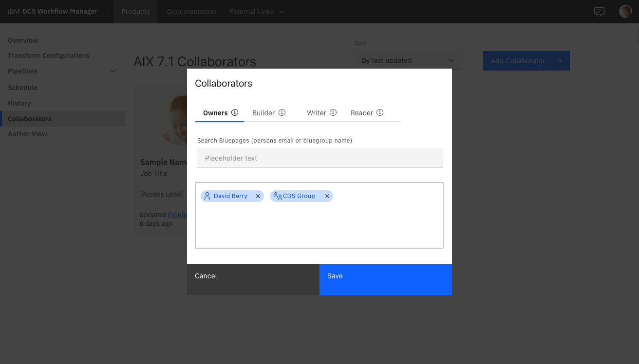This screenshot has width=639, height=364.
Task: Click the person icon on David Berry tag
Action: tap(207, 196)
